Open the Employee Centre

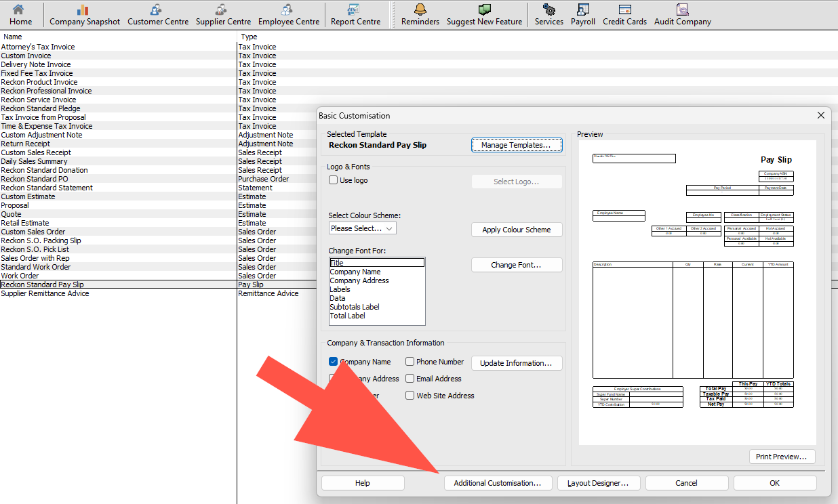click(x=289, y=14)
